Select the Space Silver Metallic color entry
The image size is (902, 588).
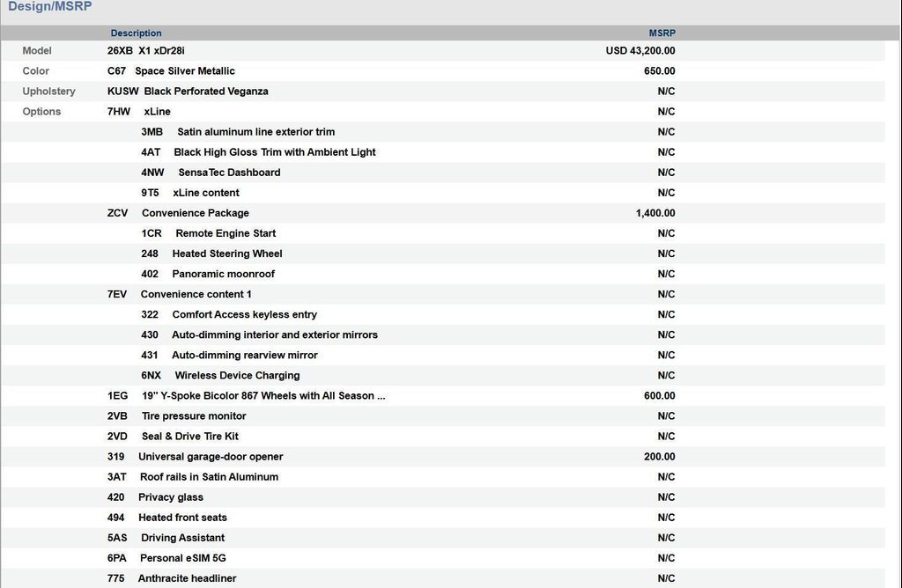coord(184,71)
